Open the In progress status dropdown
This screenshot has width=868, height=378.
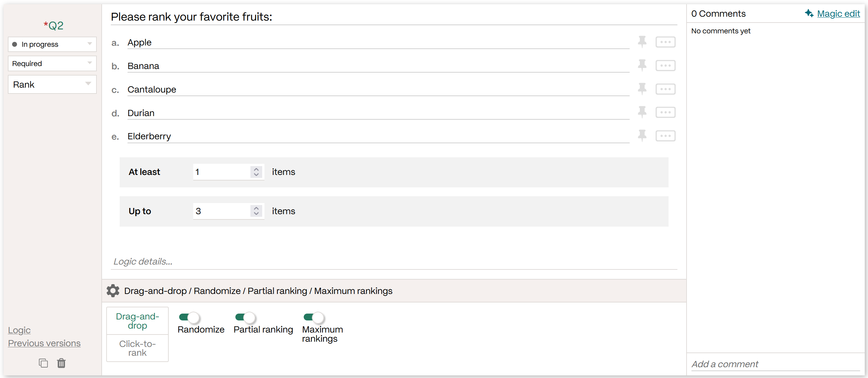click(52, 44)
